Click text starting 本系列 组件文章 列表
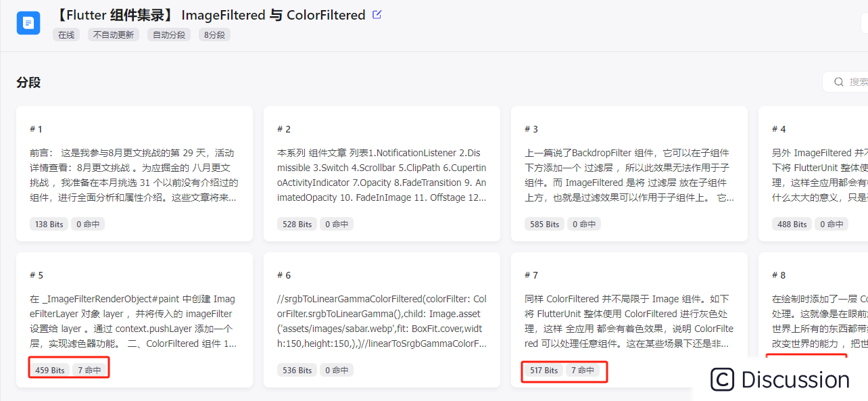This screenshot has height=401, width=868. point(382,175)
